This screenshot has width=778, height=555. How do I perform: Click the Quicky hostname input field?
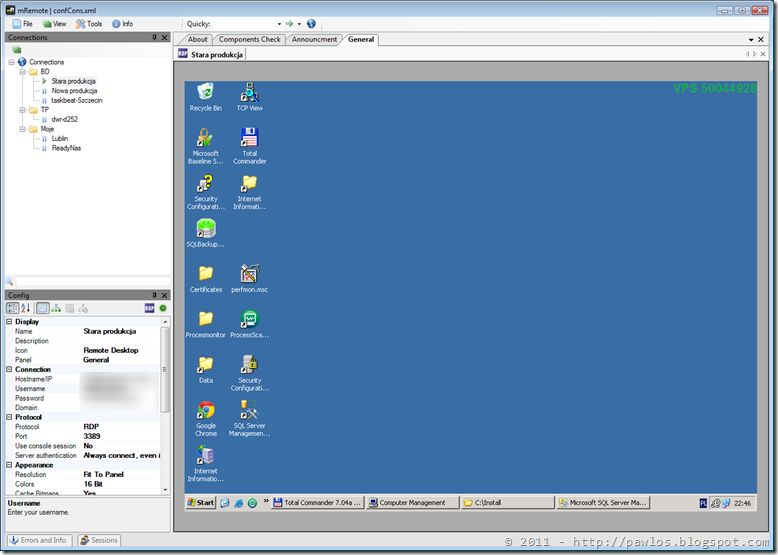point(244,24)
